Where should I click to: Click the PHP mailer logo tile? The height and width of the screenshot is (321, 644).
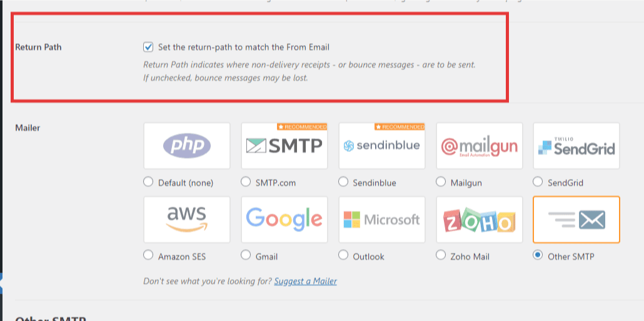(187, 146)
